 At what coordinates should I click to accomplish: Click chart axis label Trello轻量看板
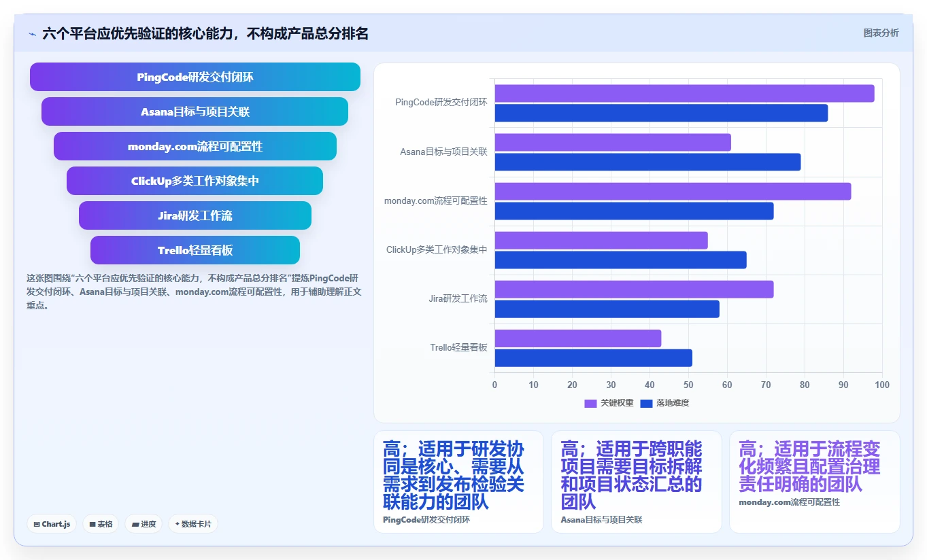pos(459,347)
